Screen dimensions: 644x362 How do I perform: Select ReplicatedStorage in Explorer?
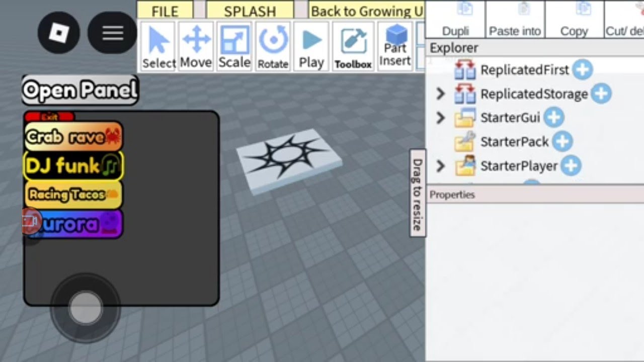pyautogui.click(x=534, y=94)
